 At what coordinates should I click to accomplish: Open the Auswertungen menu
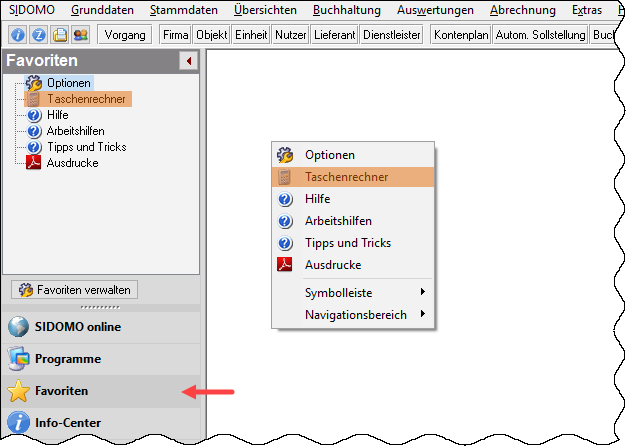pyautogui.click(x=435, y=10)
